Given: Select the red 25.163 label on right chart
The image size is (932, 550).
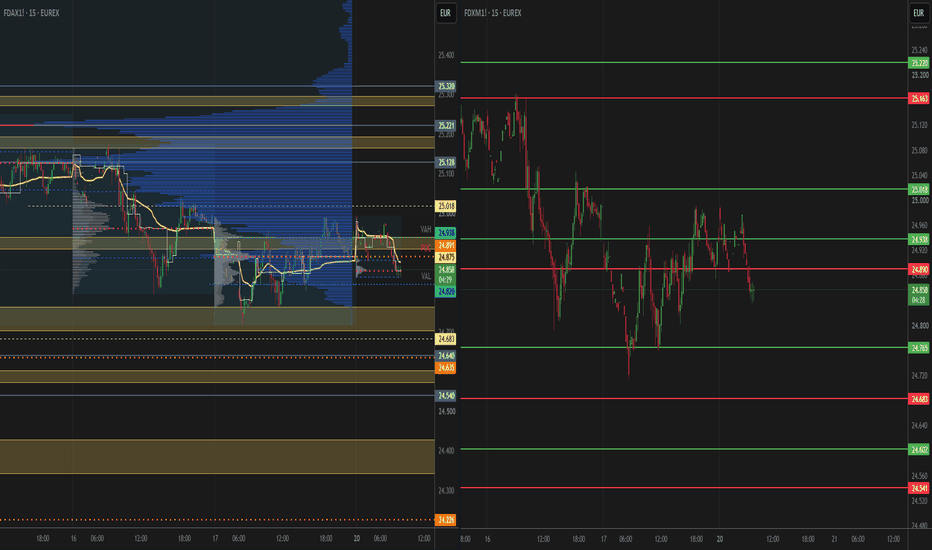Looking at the screenshot, I should 919,99.
